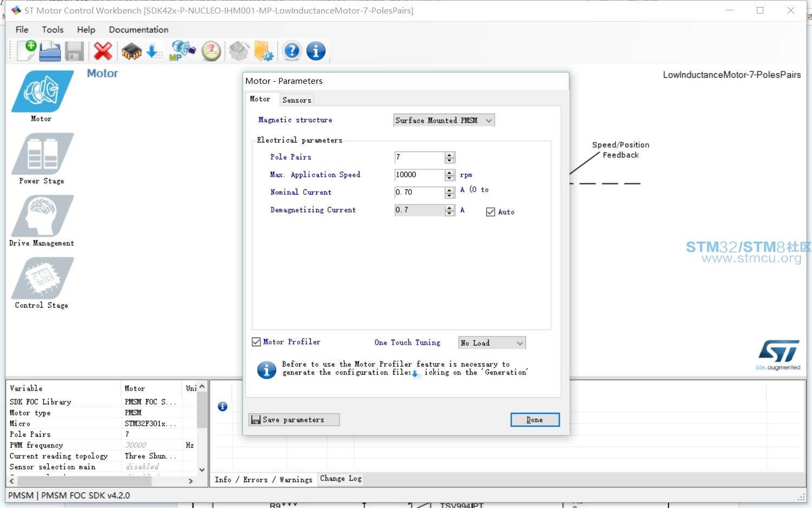Increase Max. Application Speed with up arrow
812x508 pixels.
(x=449, y=173)
